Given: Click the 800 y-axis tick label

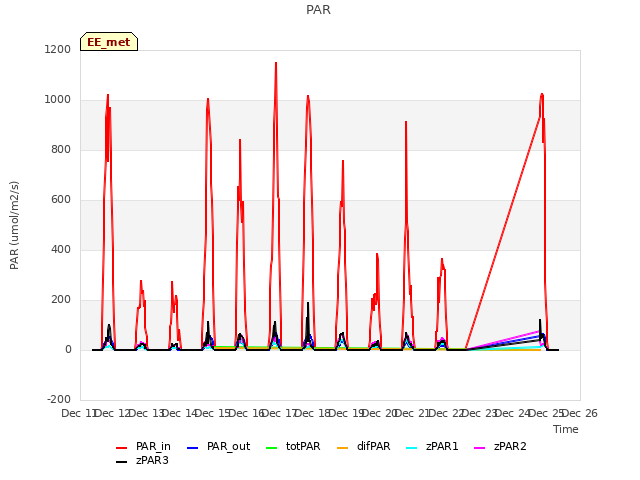Looking at the screenshot, I should [x=61, y=150].
